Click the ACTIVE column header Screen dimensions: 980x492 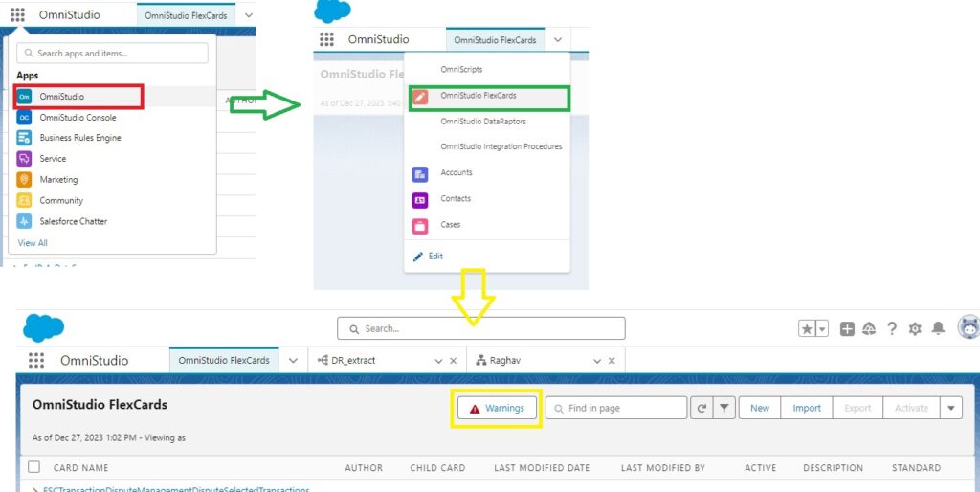761,468
